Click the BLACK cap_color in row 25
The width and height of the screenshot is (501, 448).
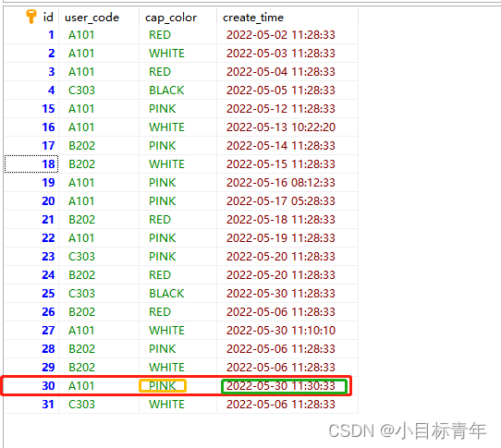(x=166, y=294)
